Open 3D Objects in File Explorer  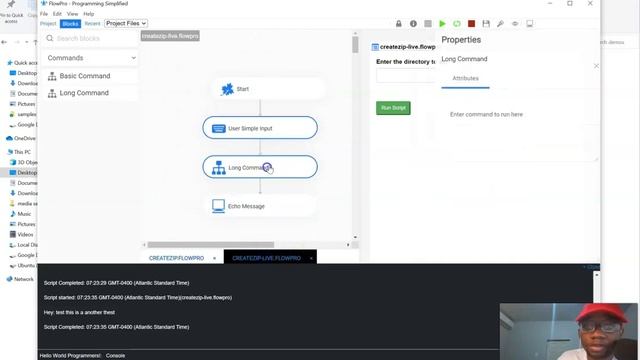tap(23, 162)
